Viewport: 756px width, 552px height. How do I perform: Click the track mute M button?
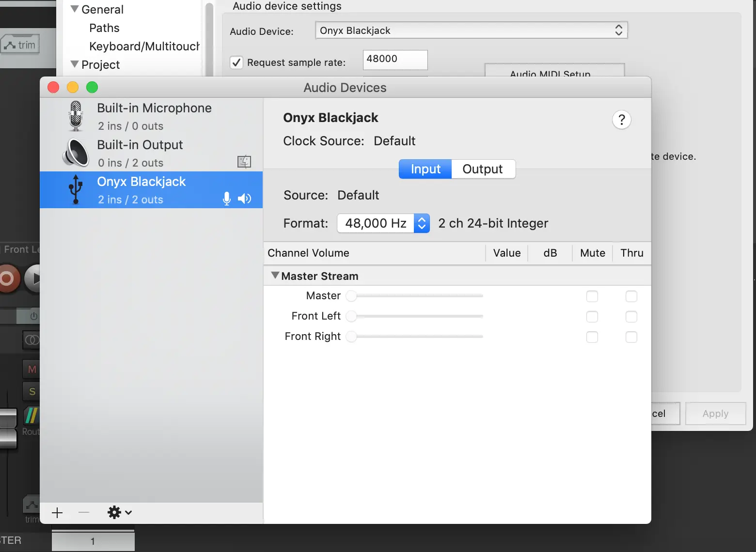[x=32, y=369]
